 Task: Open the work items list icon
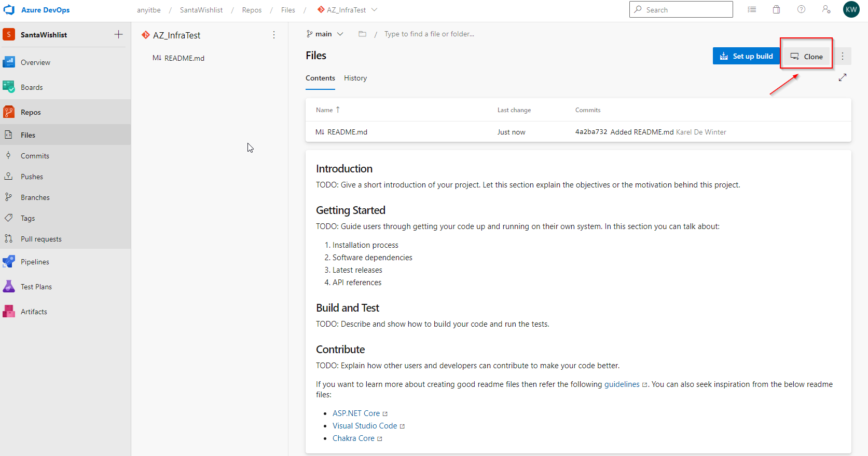(752, 9)
